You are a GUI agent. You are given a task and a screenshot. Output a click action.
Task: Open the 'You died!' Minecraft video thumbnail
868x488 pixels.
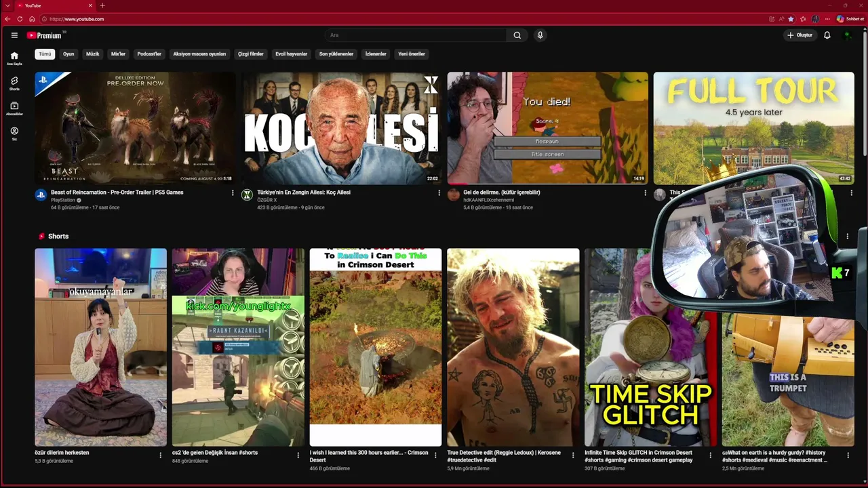click(548, 128)
